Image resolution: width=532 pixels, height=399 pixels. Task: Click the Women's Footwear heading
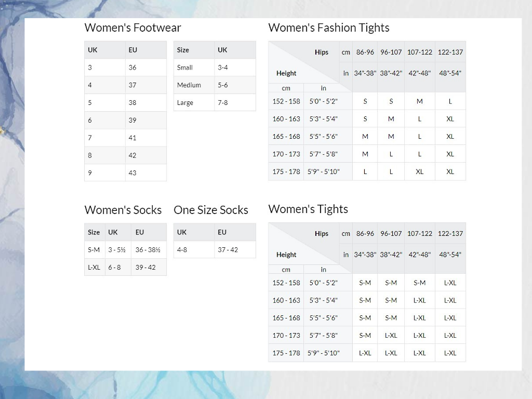132,28
